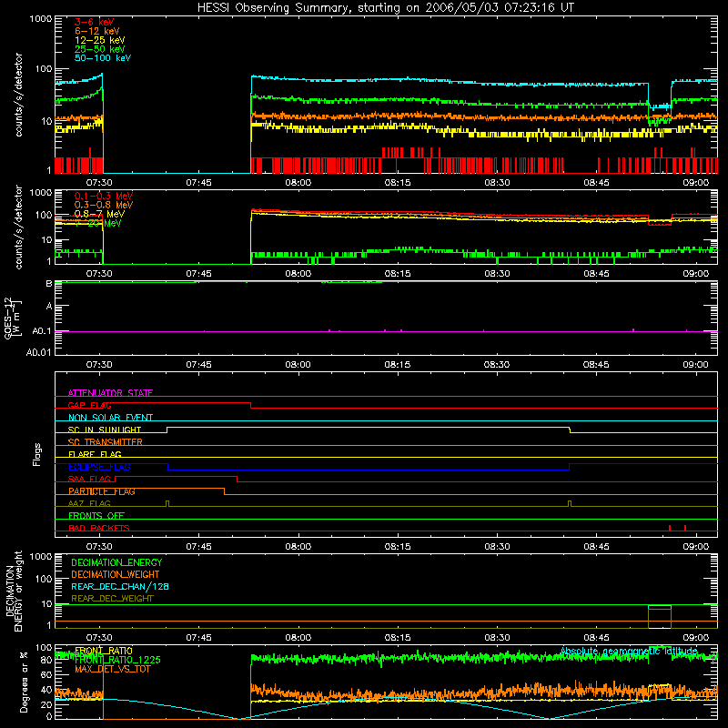Click the REAR_DEC_WEIGHT legend label
This screenshot has height=728, width=728.
pyautogui.click(x=112, y=599)
